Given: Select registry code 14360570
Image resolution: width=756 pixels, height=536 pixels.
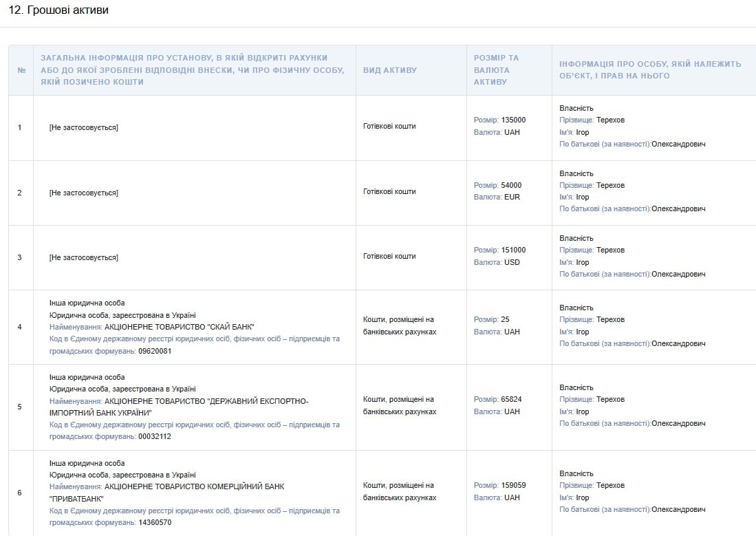Looking at the screenshot, I should [155, 522].
